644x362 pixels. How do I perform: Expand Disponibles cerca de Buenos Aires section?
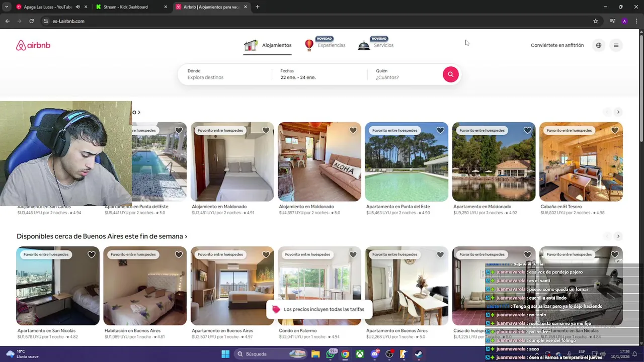click(x=102, y=236)
